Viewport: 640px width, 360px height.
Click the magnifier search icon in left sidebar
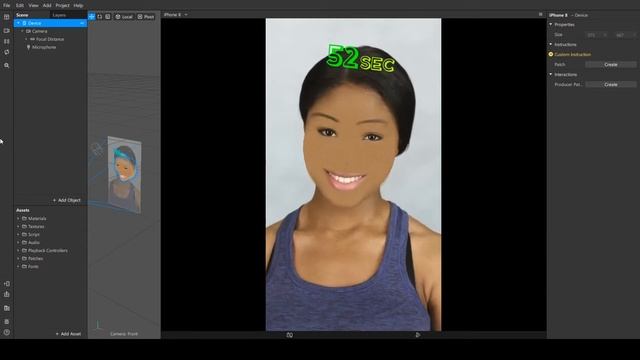7,65
